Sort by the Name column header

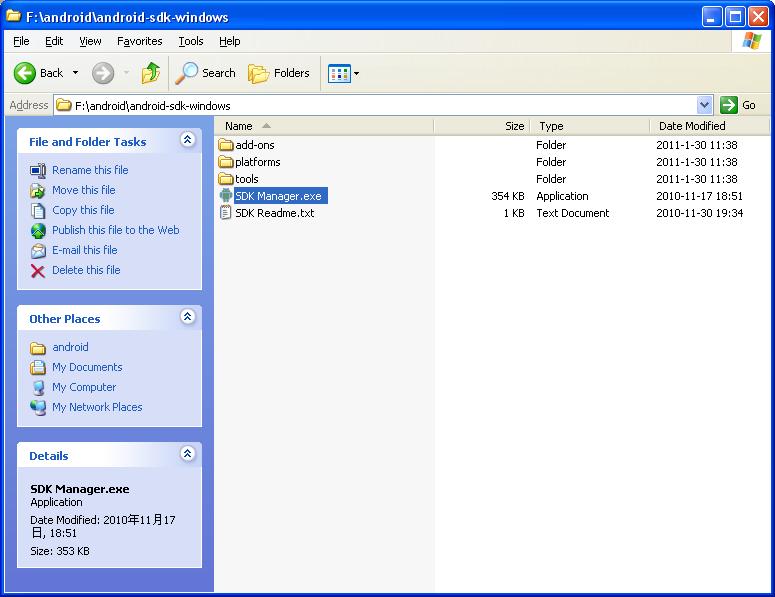click(324, 126)
